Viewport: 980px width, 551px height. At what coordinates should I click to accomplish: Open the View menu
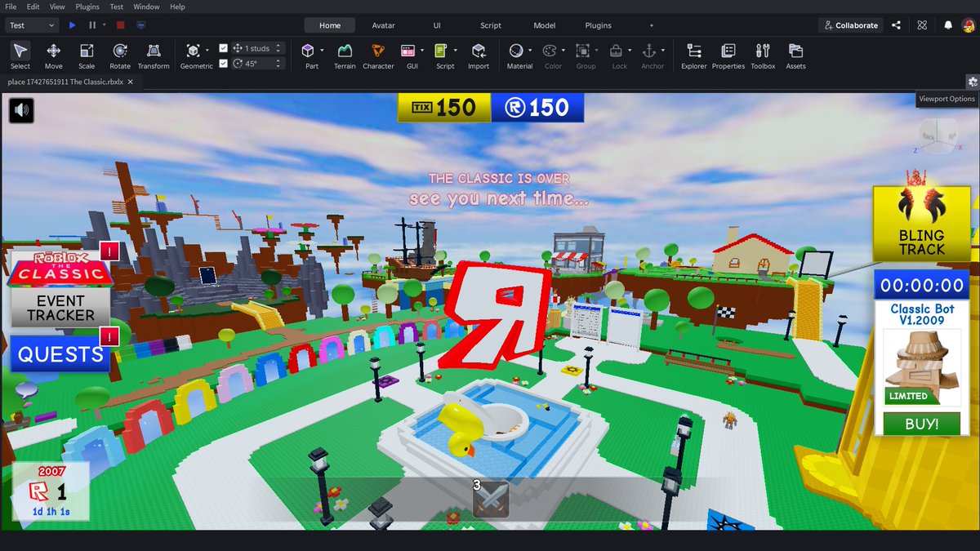(x=57, y=7)
